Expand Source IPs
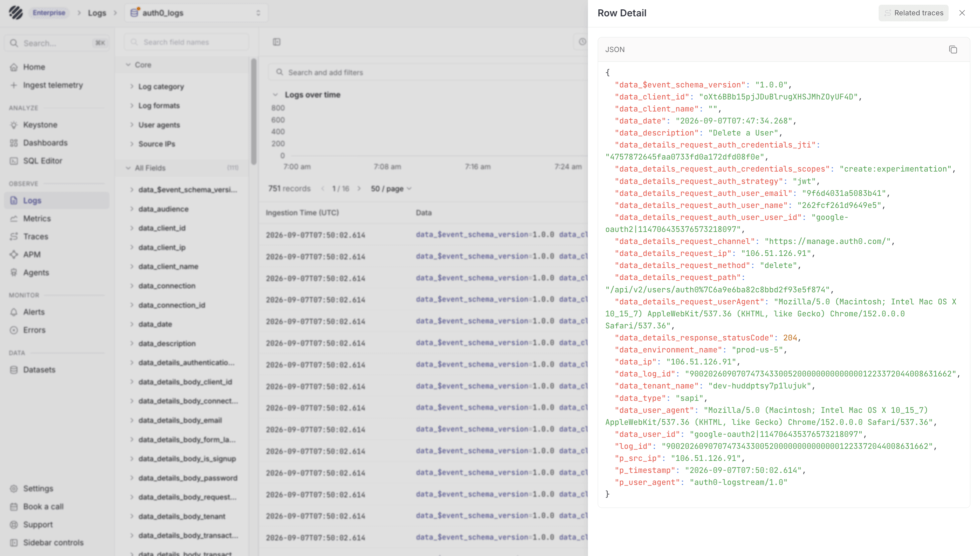980x556 pixels. [x=132, y=144]
